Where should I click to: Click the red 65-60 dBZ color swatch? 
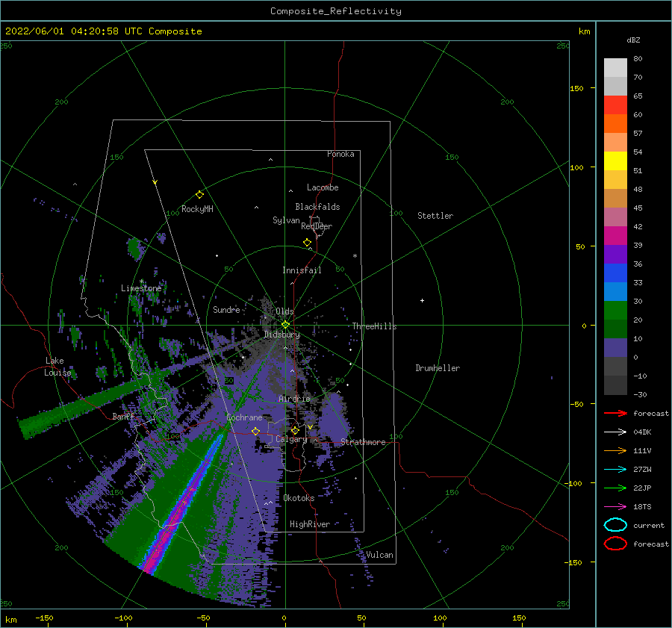[x=615, y=105]
